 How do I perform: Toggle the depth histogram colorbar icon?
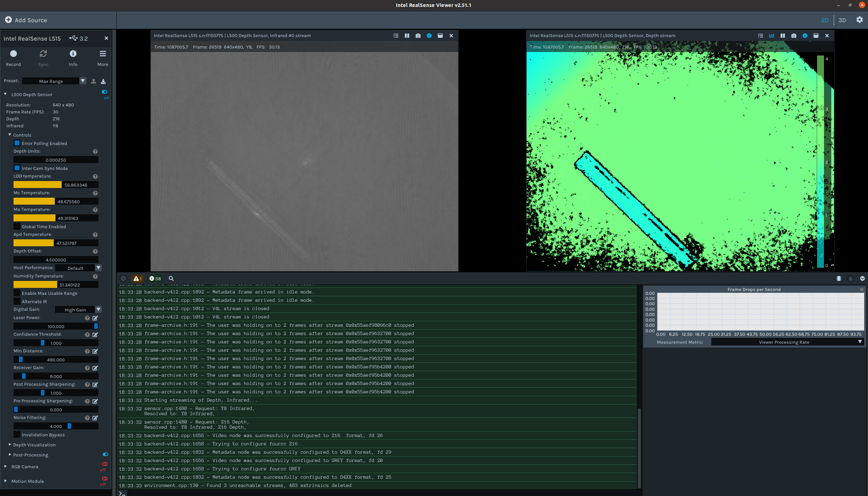tap(771, 35)
